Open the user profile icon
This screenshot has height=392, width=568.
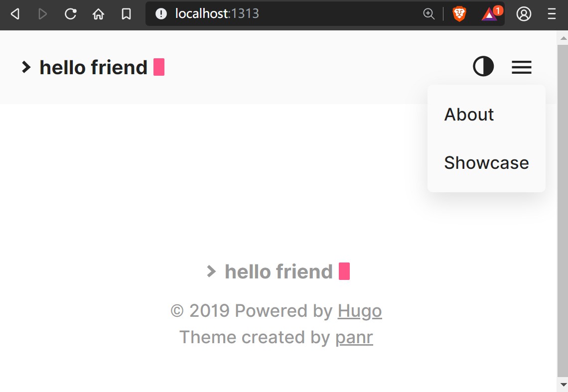(x=524, y=14)
